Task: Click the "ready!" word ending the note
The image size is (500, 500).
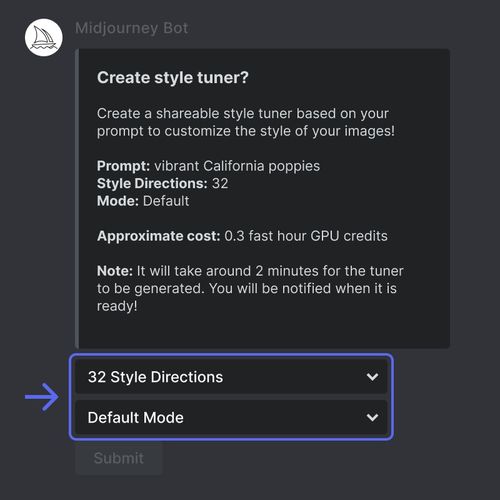Action: click(117, 306)
